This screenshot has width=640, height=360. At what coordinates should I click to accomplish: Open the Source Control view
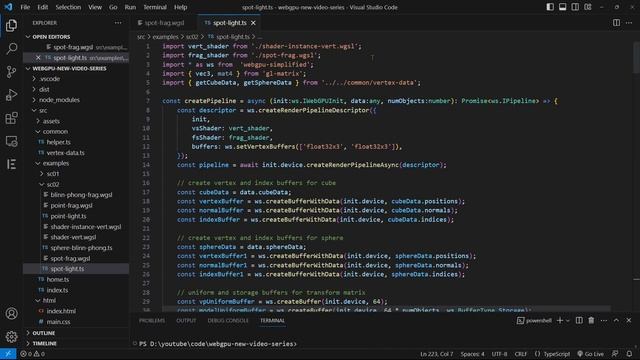(x=11, y=72)
